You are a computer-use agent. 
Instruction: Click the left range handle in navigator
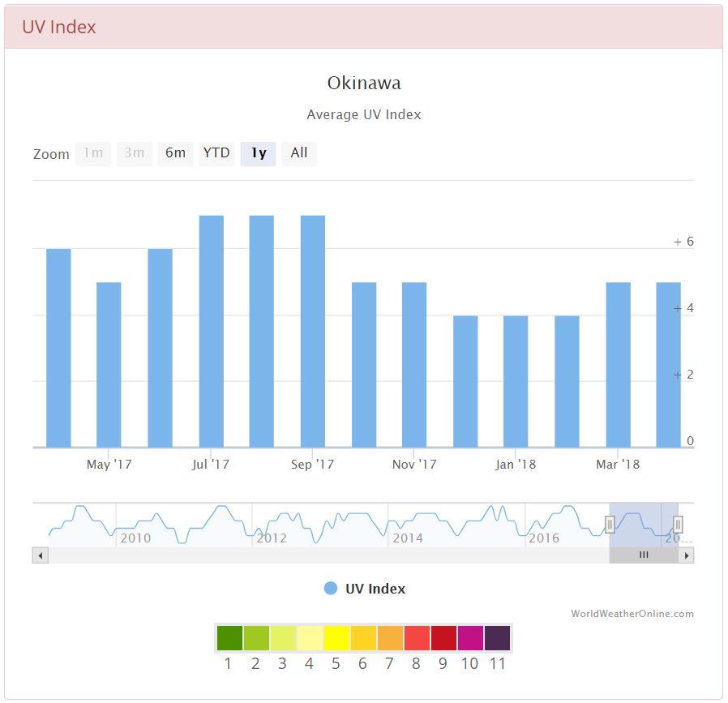[610, 525]
